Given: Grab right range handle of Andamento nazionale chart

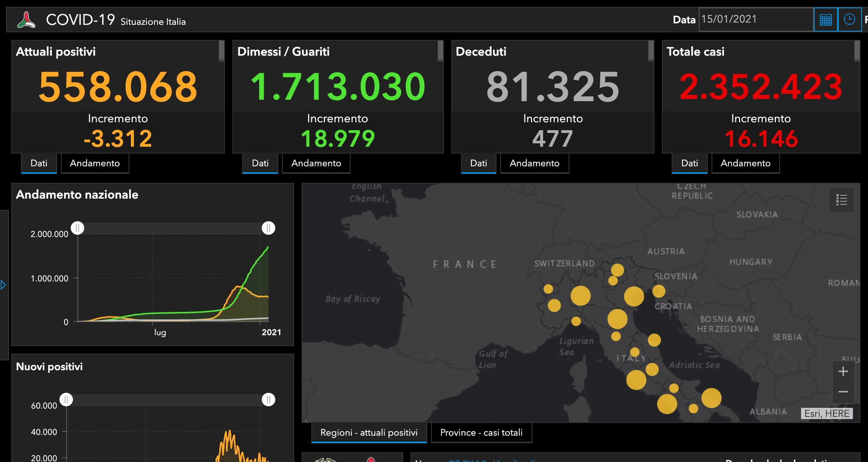Looking at the screenshot, I should click(269, 228).
